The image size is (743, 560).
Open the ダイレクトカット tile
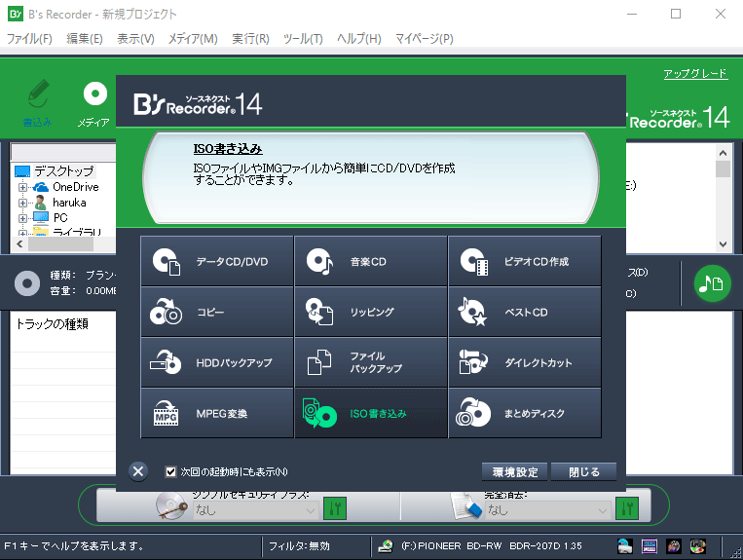pyautogui.click(x=525, y=362)
